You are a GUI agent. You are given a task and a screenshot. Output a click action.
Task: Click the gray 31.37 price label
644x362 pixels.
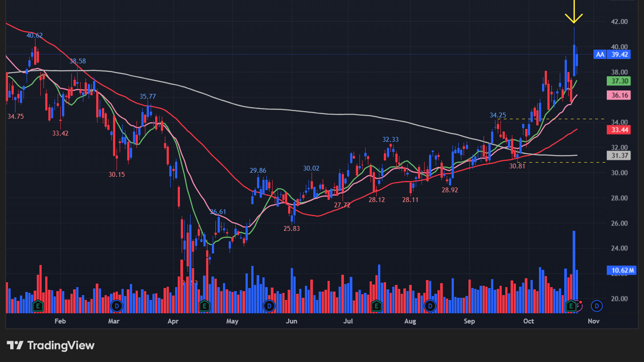618,156
